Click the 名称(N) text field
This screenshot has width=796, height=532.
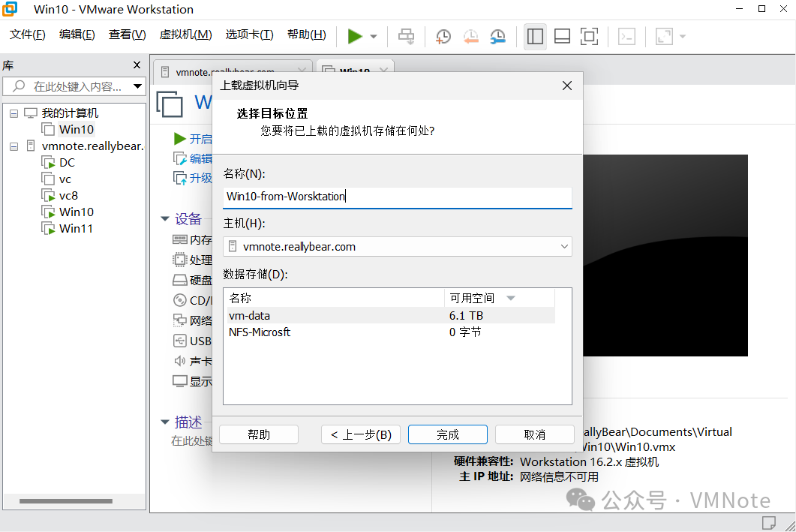pyautogui.click(x=398, y=197)
